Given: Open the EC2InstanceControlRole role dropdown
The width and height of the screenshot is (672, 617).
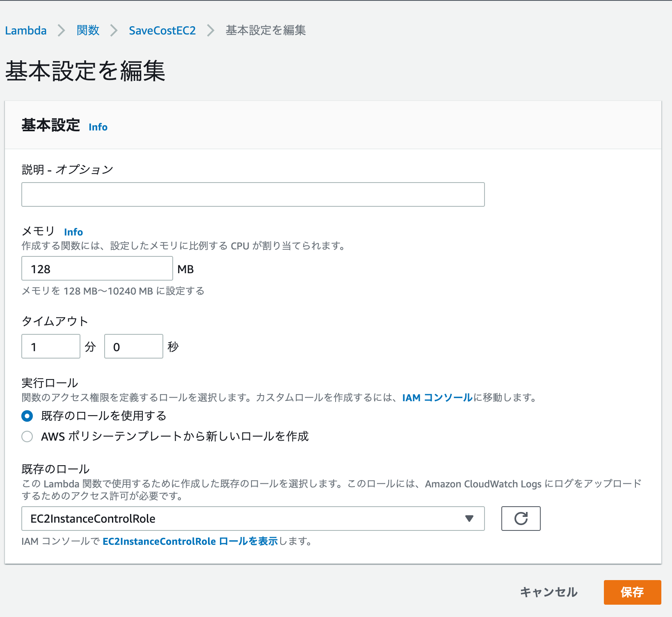Looking at the screenshot, I should [x=253, y=519].
